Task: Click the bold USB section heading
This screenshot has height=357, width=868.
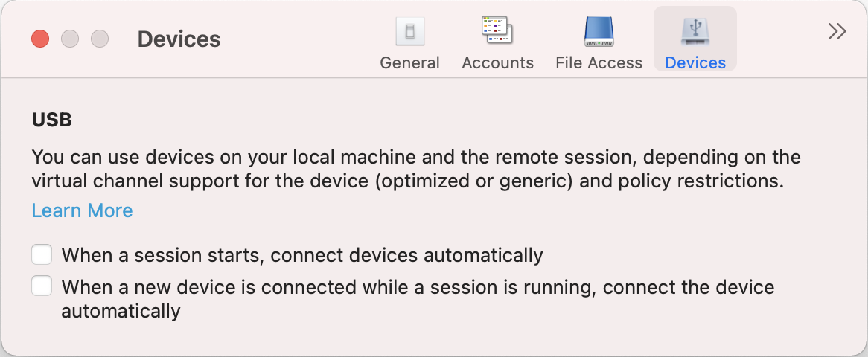Action: pos(52,120)
